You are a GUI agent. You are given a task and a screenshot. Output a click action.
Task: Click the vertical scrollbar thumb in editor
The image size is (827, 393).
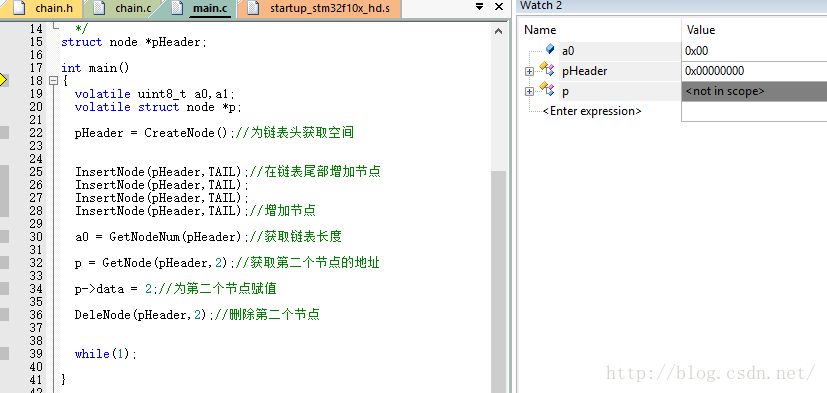[498, 282]
